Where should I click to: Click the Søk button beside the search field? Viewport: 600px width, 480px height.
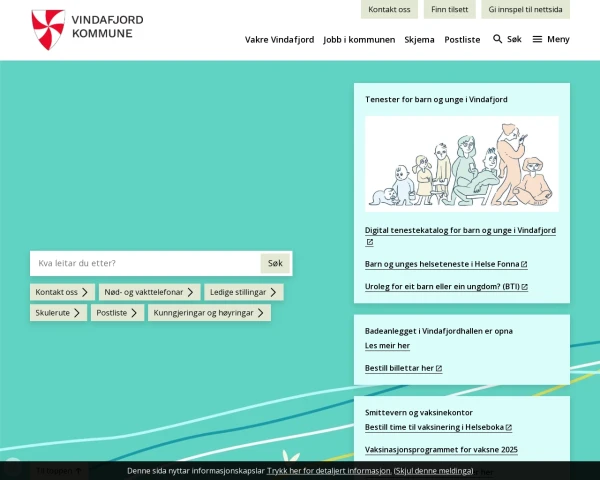[275, 263]
